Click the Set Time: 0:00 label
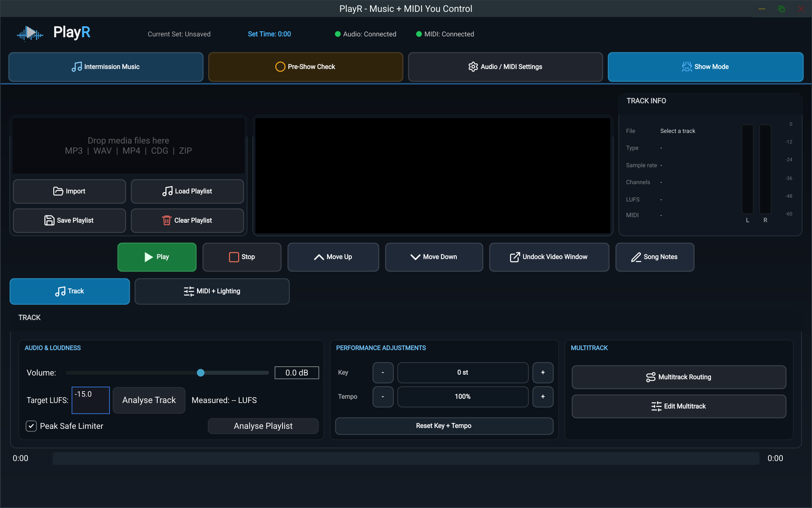Image resolution: width=812 pixels, height=508 pixels. 269,34
